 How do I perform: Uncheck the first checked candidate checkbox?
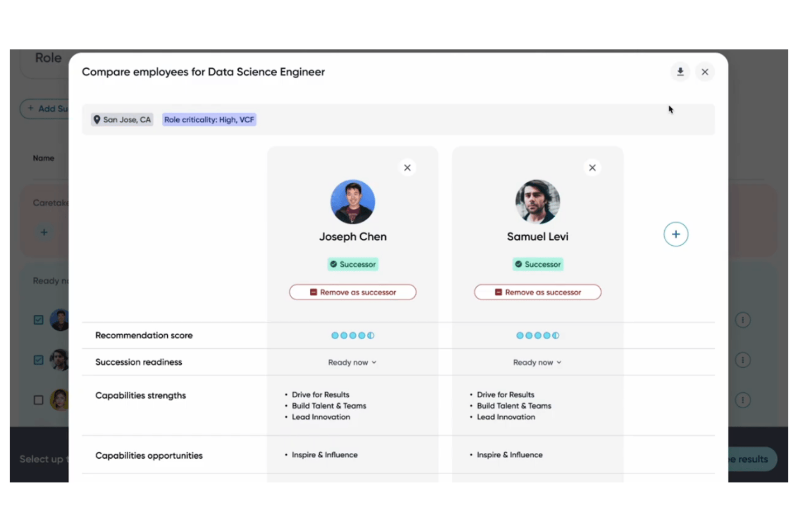pos(39,320)
